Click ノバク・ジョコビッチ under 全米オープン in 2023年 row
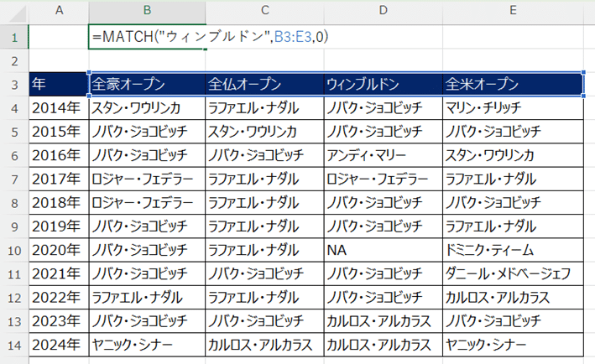Viewport: 595px width, 364px height. click(x=513, y=321)
